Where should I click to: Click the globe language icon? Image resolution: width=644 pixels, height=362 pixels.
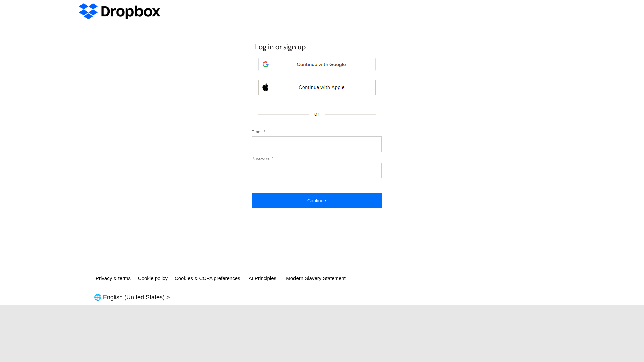[98, 297]
